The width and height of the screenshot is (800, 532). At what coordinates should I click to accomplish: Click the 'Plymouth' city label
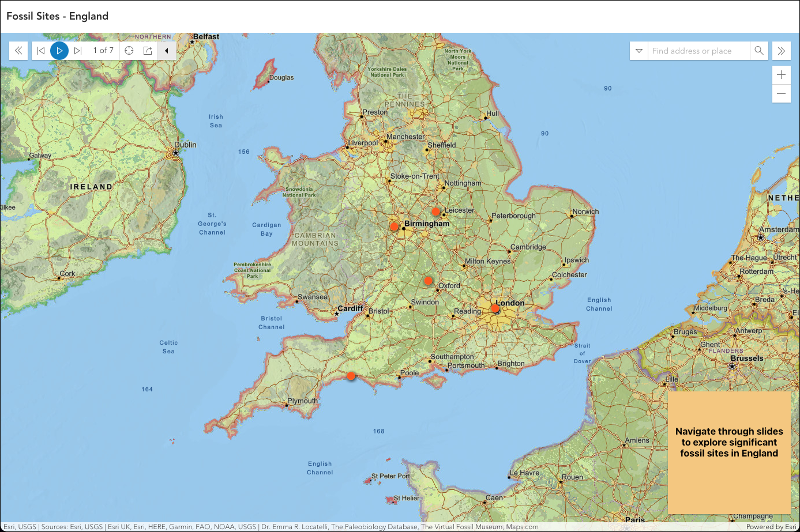(x=302, y=401)
